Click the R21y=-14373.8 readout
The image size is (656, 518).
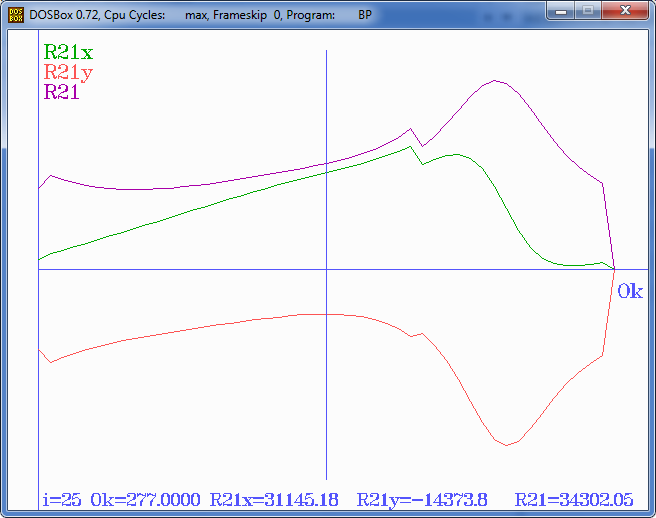[422, 500]
